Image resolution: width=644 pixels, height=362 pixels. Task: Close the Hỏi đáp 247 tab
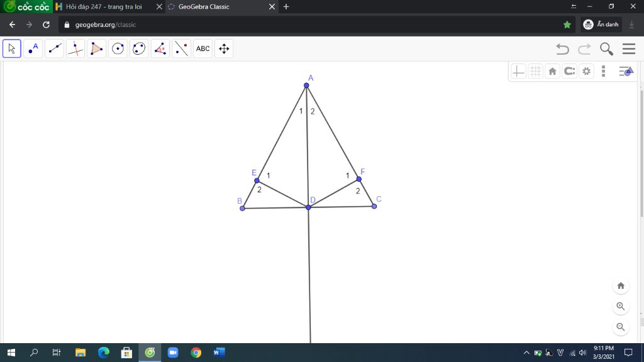pos(159,6)
